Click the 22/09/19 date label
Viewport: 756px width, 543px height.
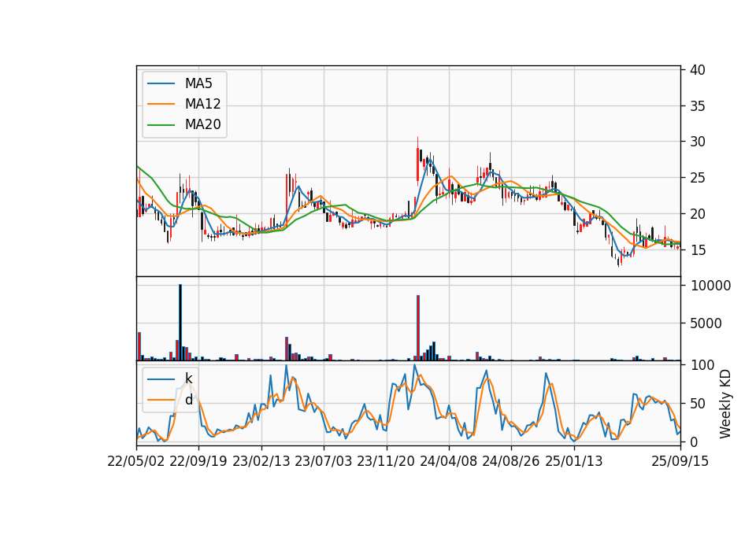click(x=198, y=461)
